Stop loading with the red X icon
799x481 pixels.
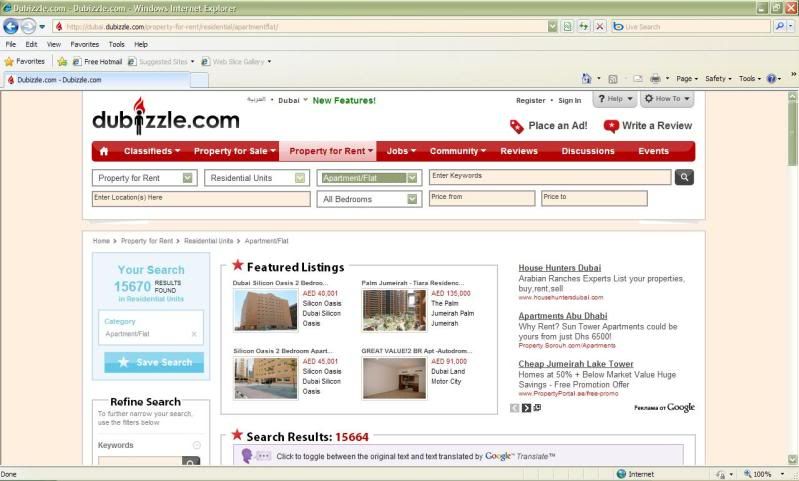pyautogui.click(x=600, y=26)
